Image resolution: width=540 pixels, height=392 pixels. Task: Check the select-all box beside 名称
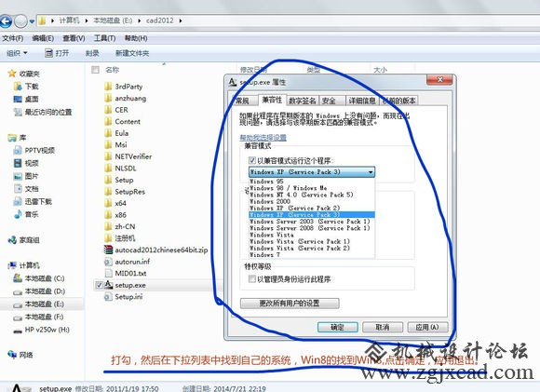click(x=95, y=70)
